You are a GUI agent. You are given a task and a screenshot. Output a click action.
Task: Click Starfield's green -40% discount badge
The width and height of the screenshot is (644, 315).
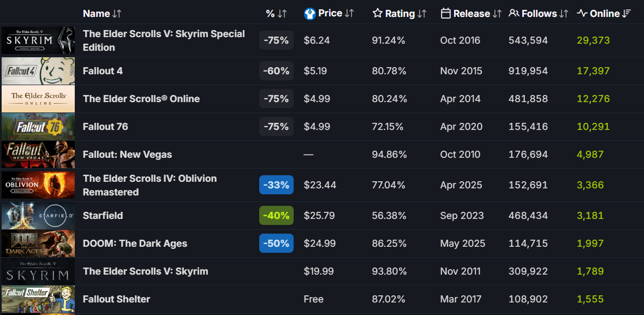(x=276, y=216)
